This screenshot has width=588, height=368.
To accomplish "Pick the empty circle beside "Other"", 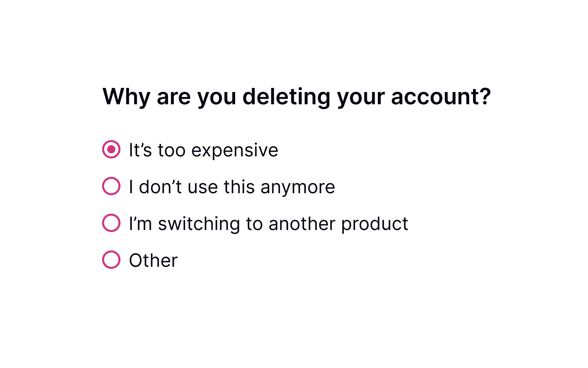I will [x=111, y=260].
